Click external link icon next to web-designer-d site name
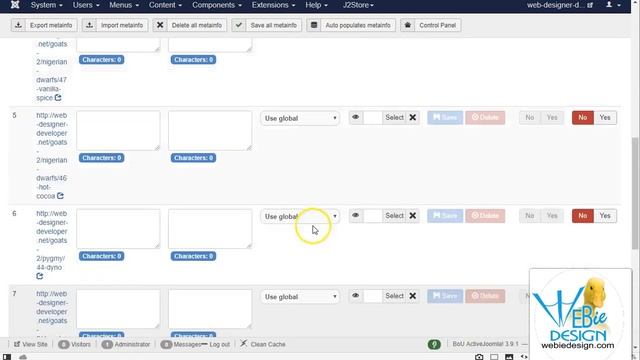The height and width of the screenshot is (360, 640). [x=590, y=5]
